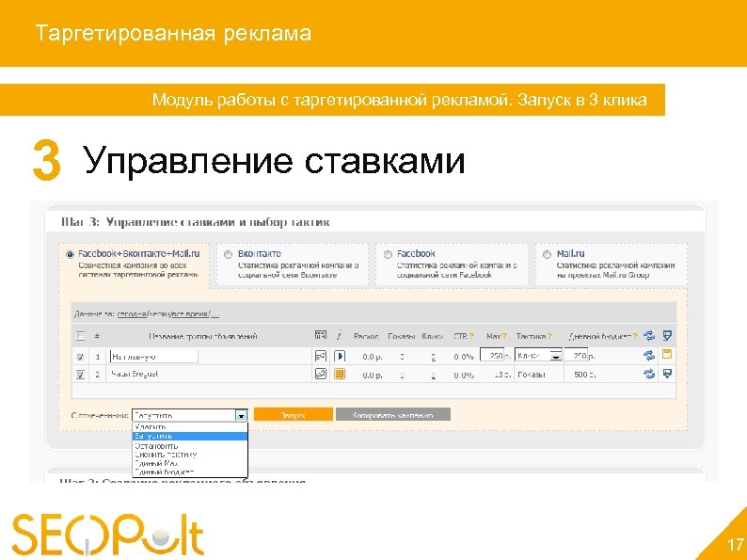Screen dimensions: 747x560
Task: Click the edit icon for Часы Breguet row
Action: tap(667, 374)
